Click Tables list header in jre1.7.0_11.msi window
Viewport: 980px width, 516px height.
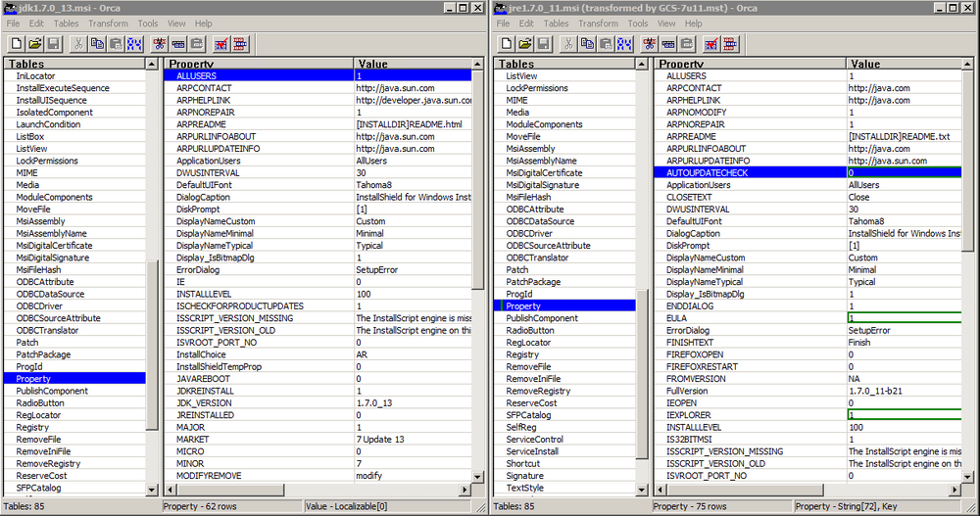coord(565,64)
